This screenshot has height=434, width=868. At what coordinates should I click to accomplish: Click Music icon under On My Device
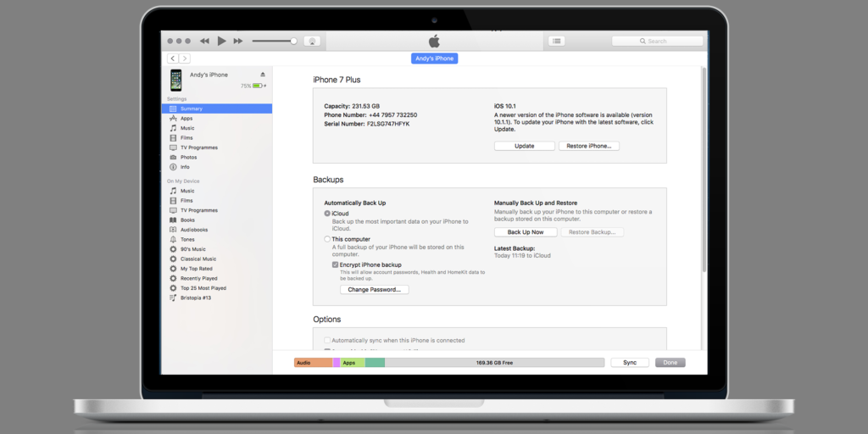(x=173, y=191)
